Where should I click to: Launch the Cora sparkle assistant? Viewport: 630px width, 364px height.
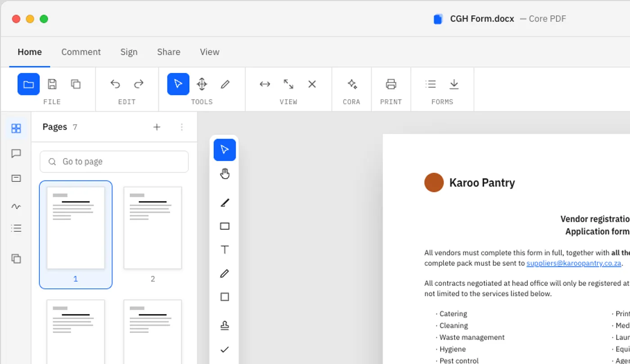tap(352, 84)
